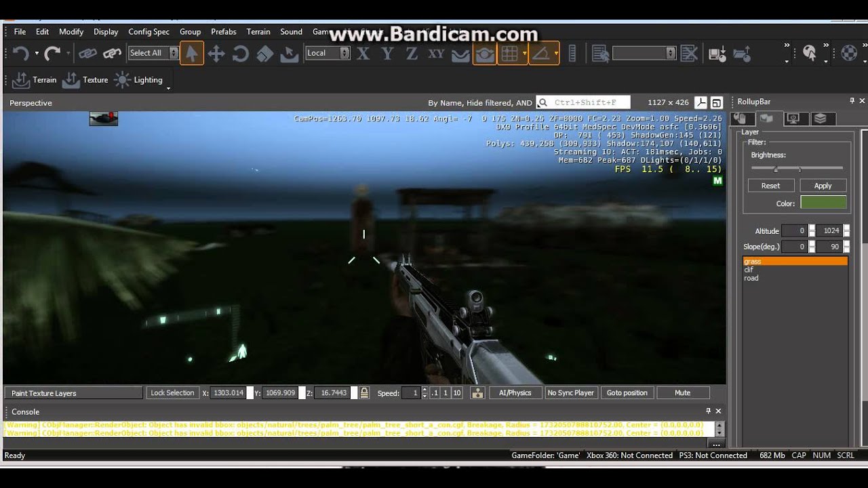Open undo history dropdown arrow
Screen dimensions: 868x488
pos(37,54)
